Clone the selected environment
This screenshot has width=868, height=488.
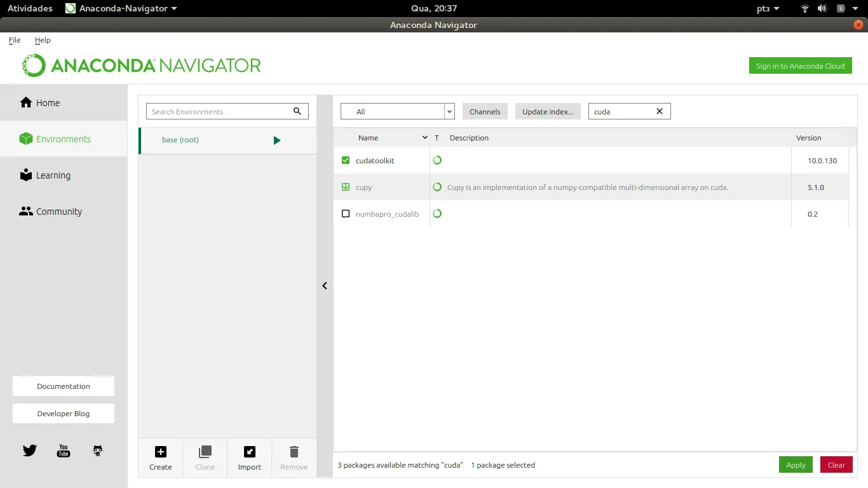(205, 458)
